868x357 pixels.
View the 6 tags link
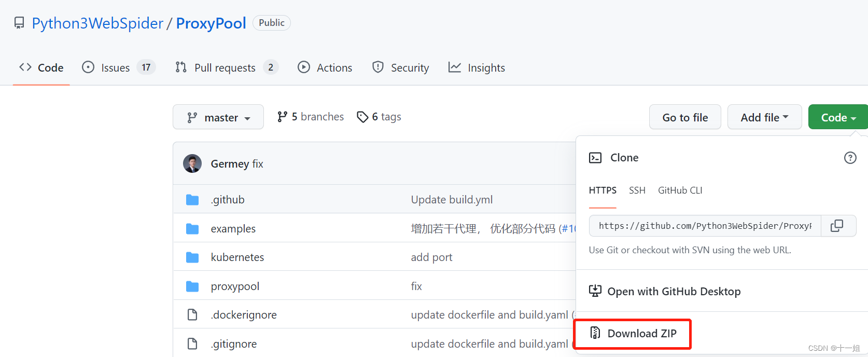[379, 117]
